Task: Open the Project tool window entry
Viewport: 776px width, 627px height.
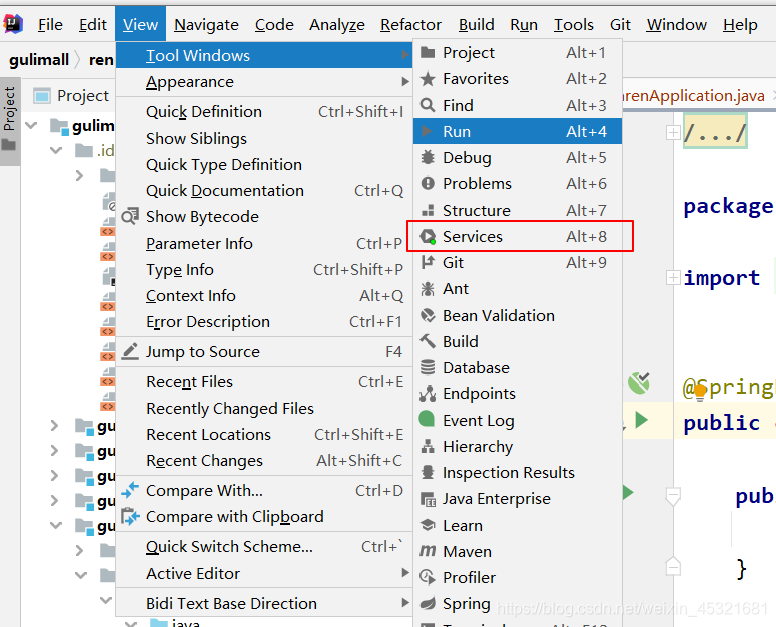Action: (517, 52)
